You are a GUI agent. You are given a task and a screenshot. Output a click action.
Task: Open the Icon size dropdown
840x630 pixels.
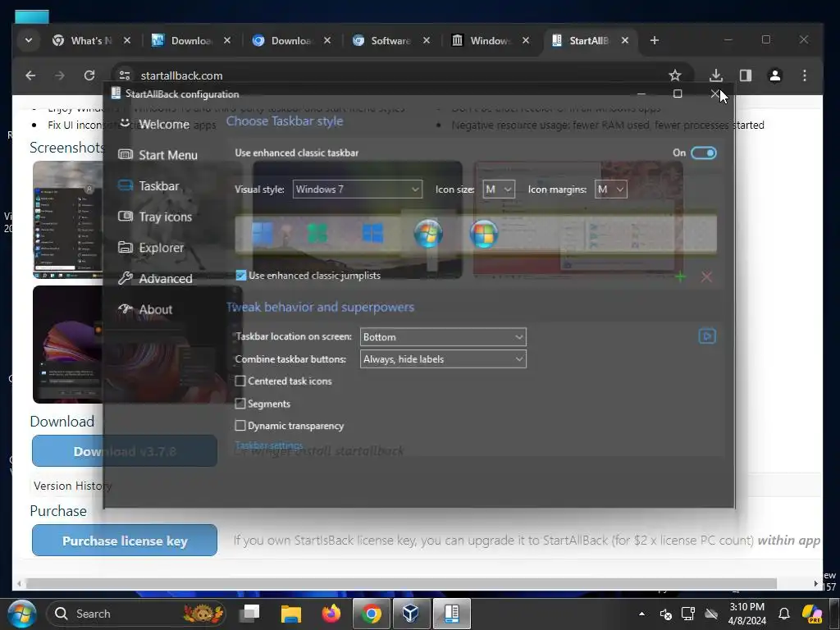point(499,189)
